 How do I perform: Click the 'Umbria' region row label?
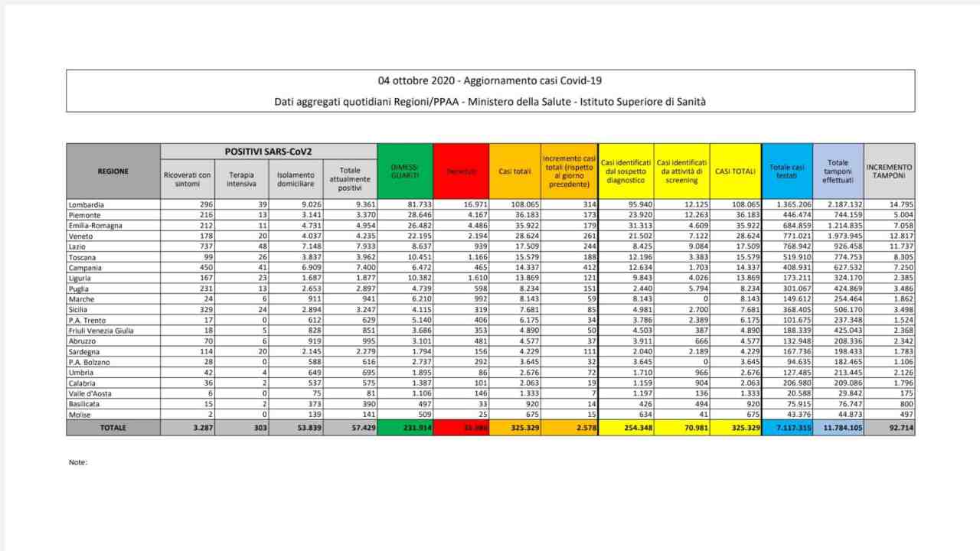(80, 373)
